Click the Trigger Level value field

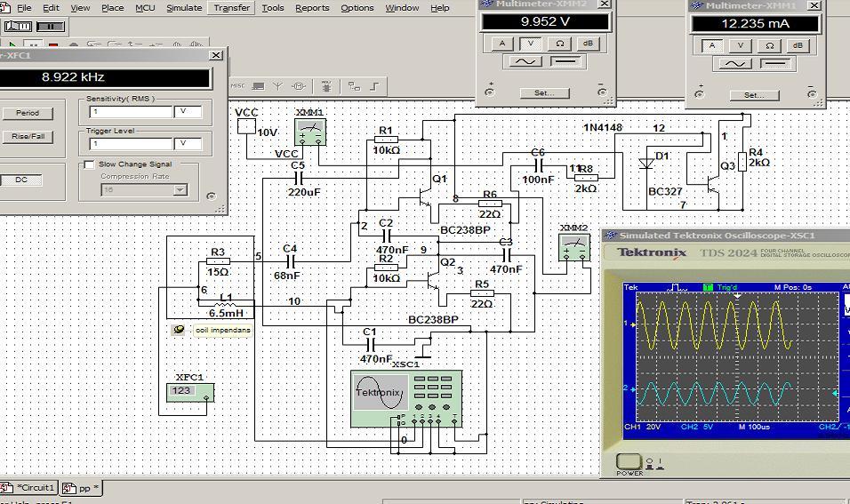click(x=130, y=143)
